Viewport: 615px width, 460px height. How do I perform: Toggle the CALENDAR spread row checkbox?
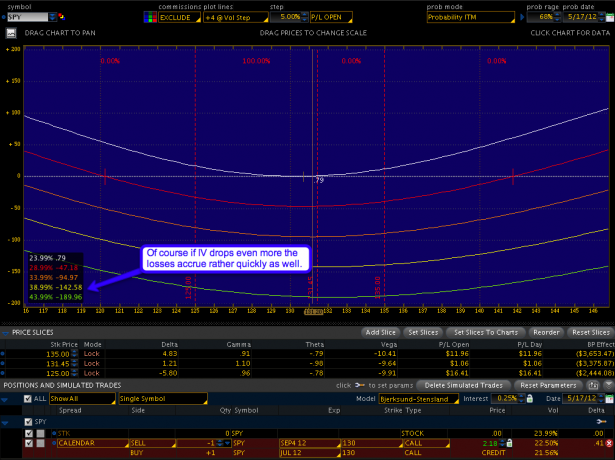click(x=28, y=441)
